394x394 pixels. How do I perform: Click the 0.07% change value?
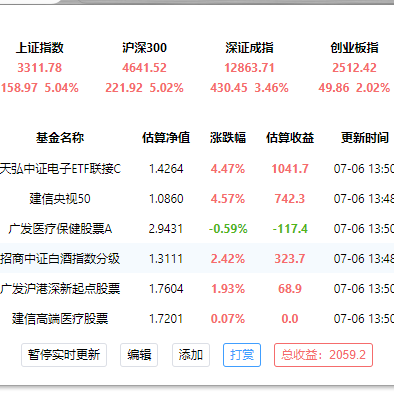(x=228, y=319)
